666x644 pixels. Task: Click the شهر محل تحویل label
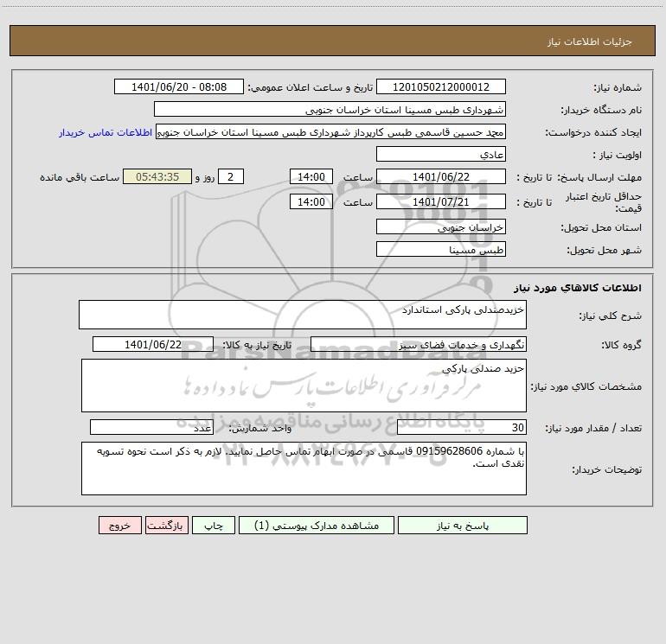tap(605, 251)
